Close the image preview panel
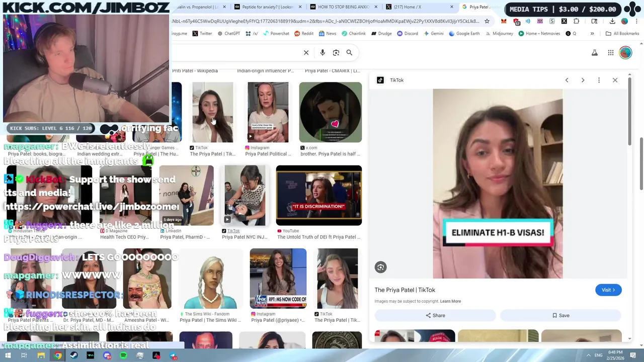The width and height of the screenshot is (644, 362). click(x=615, y=80)
